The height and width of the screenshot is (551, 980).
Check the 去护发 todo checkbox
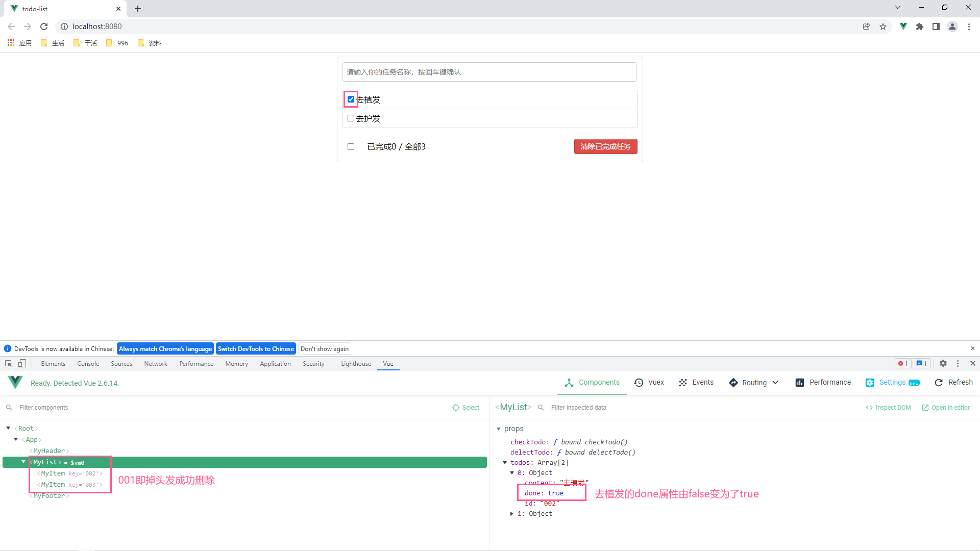[351, 118]
